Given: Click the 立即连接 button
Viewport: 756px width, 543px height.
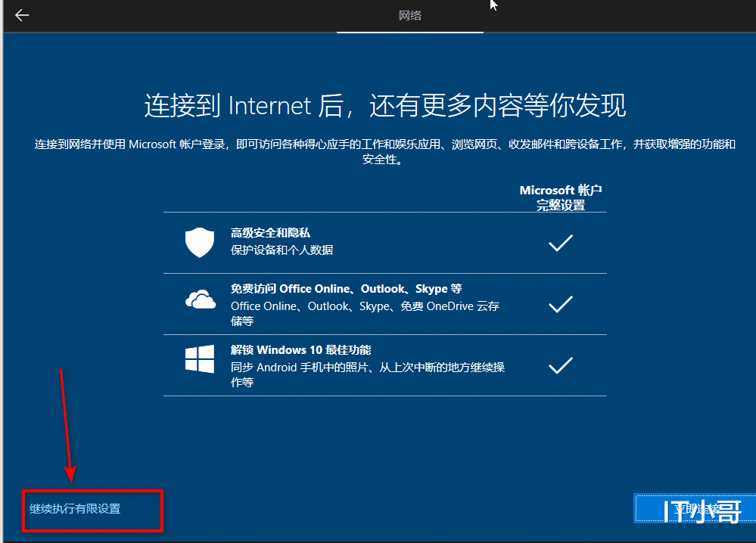Looking at the screenshot, I should coord(694,508).
